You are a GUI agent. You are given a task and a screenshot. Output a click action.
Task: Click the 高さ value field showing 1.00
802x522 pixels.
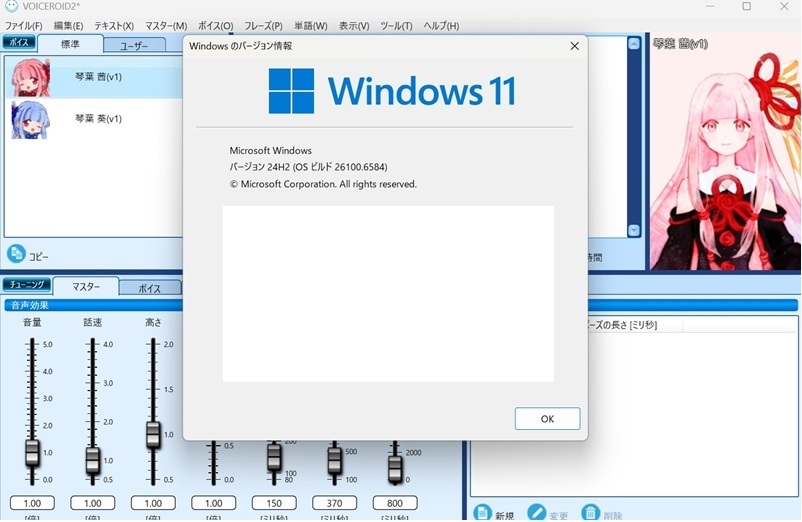pyautogui.click(x=153, y=503)
